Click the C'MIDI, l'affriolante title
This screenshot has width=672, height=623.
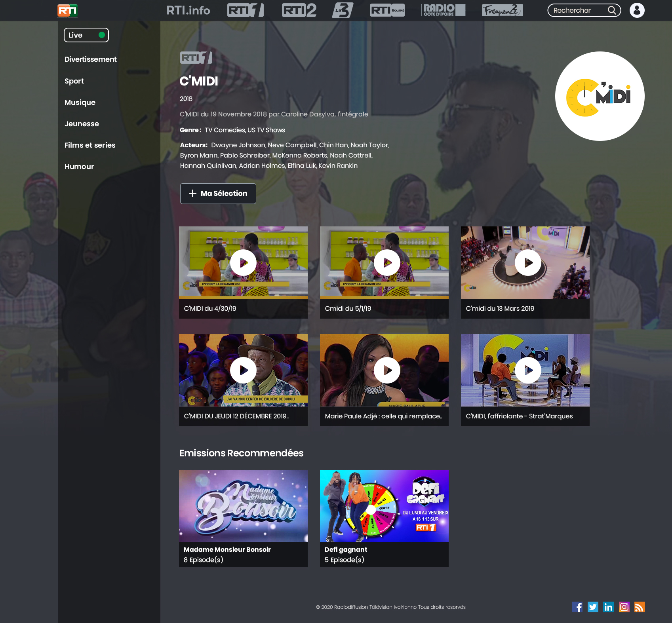pos(519,416)
